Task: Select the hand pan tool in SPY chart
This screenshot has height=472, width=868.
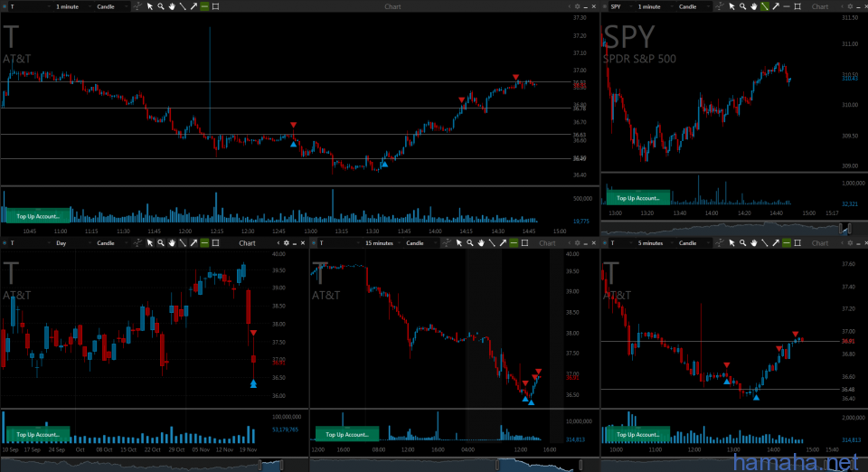Action: click(754, 6)
